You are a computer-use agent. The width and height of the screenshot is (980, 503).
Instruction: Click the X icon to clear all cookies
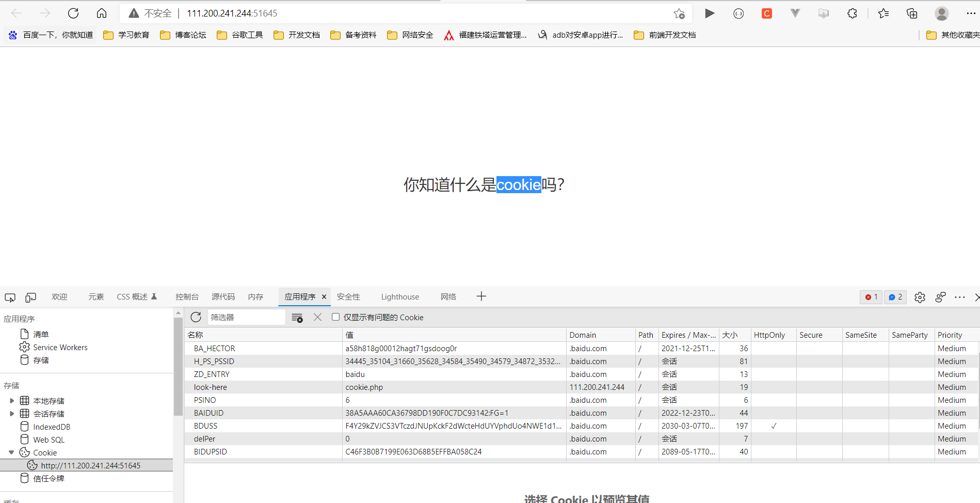(317, 317)
